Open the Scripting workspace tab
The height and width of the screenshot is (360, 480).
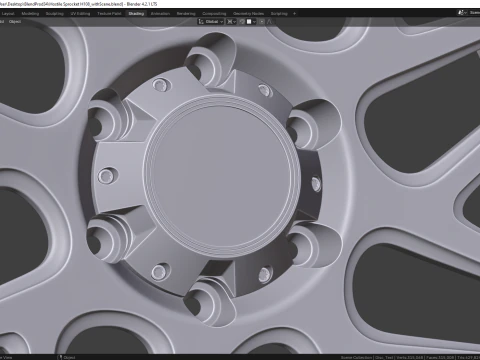[279, 14]
